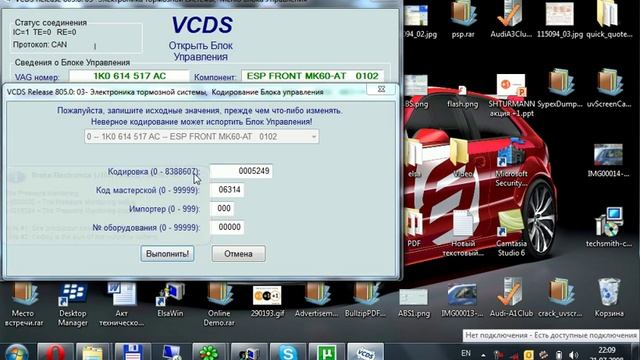Switch to VCDS taskbar button
The height and width of the screenshot is (360, 640).
coord(365,352)
